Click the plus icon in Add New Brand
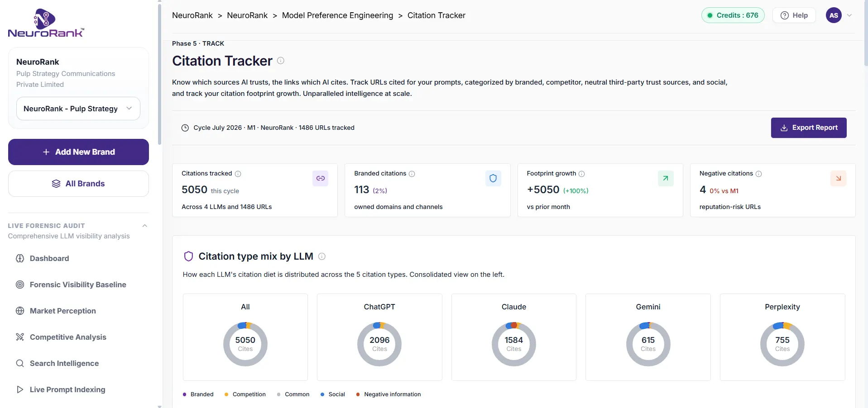The width and height of the screenshot is (868, 408). [46, 152]
